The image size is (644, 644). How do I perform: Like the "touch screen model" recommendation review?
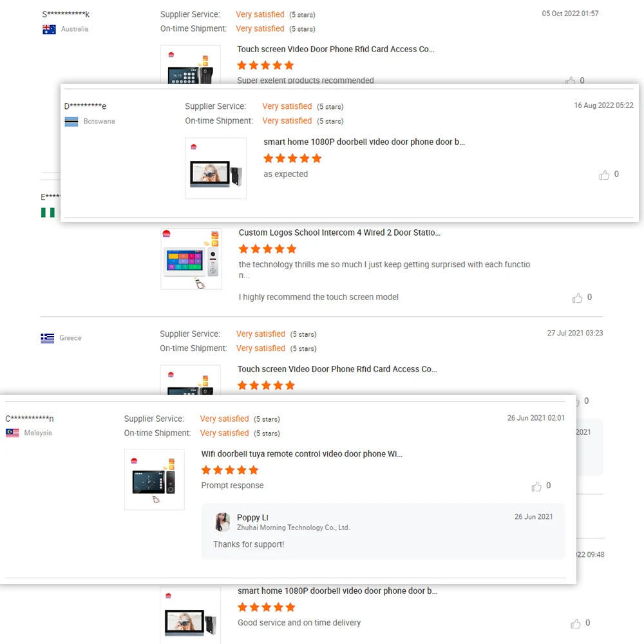pyautogui.click(x=577, y=298)
